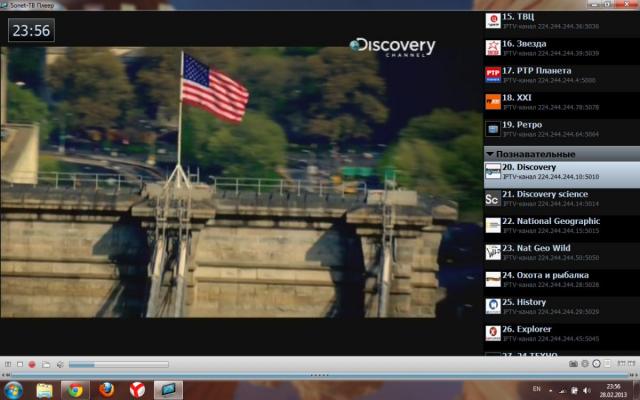Switch to 22. National Geographic channel
The width and height of the screenshot is (640, 400).
(x=551, y=225)
